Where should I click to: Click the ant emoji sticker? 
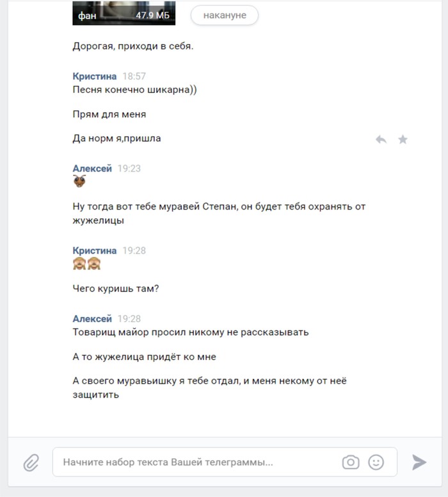click(x=79, y=181)
